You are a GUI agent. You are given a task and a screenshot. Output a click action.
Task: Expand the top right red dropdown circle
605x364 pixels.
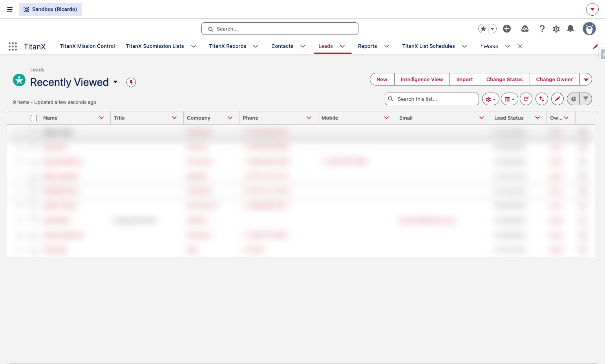592,9
